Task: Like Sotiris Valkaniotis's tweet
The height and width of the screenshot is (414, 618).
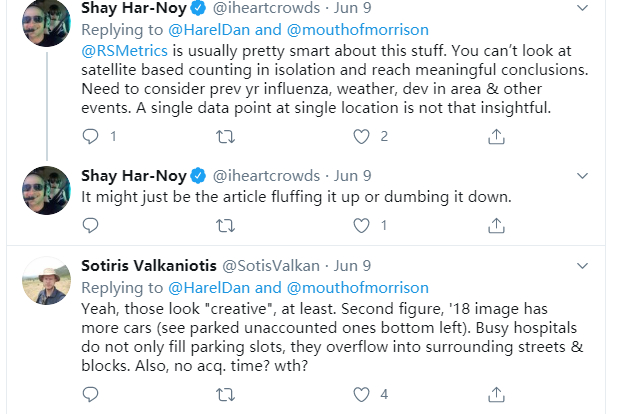Action: click(x=361, y=393)
